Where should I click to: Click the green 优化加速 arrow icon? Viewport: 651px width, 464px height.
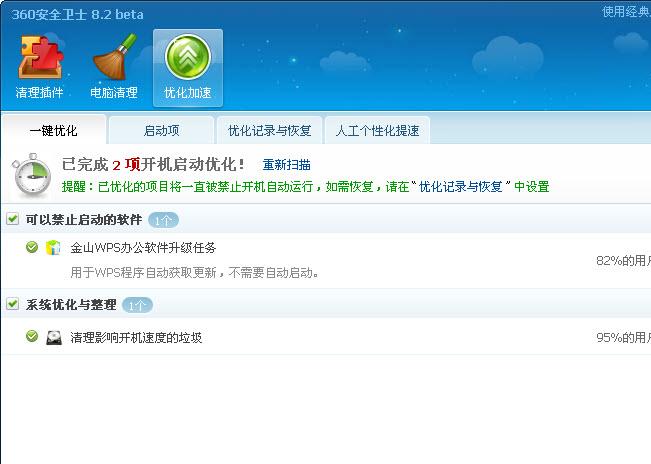click(x=188, y=57)
